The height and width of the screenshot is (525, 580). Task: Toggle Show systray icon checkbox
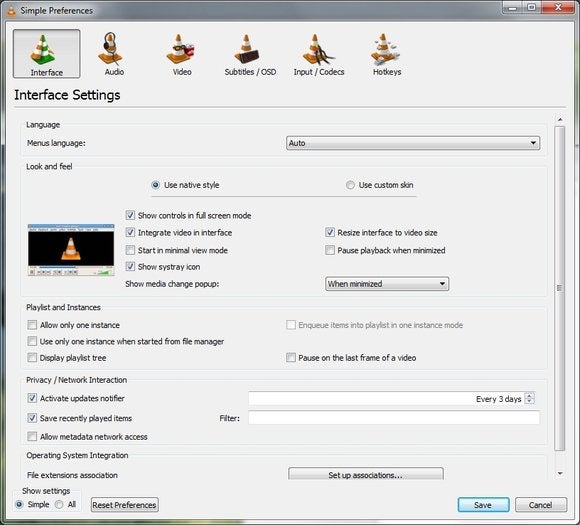130,266
